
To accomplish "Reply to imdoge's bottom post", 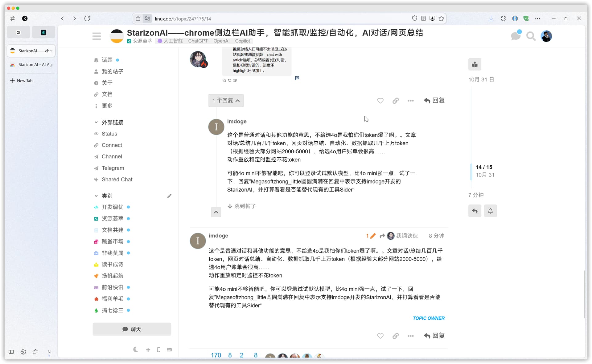I will [434, 336].
